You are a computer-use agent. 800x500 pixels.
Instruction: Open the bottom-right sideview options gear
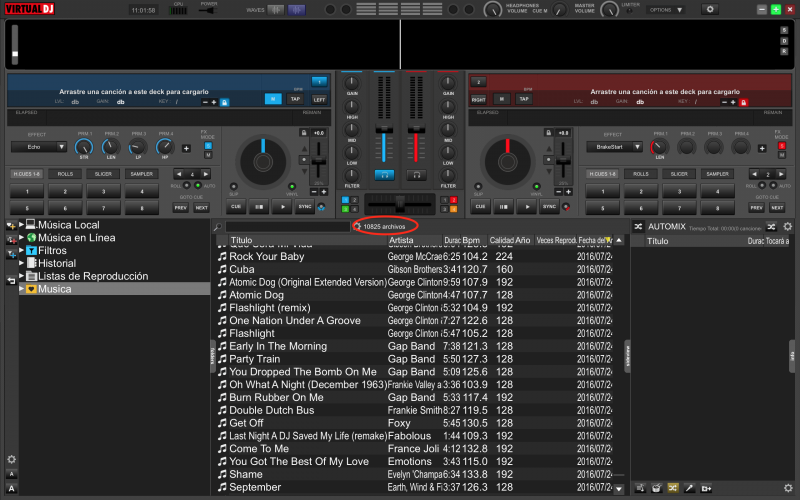[788, 488]
